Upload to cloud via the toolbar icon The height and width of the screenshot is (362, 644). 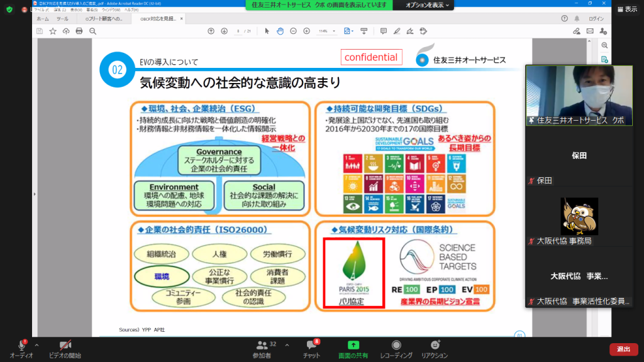click(x=66, y=31)
